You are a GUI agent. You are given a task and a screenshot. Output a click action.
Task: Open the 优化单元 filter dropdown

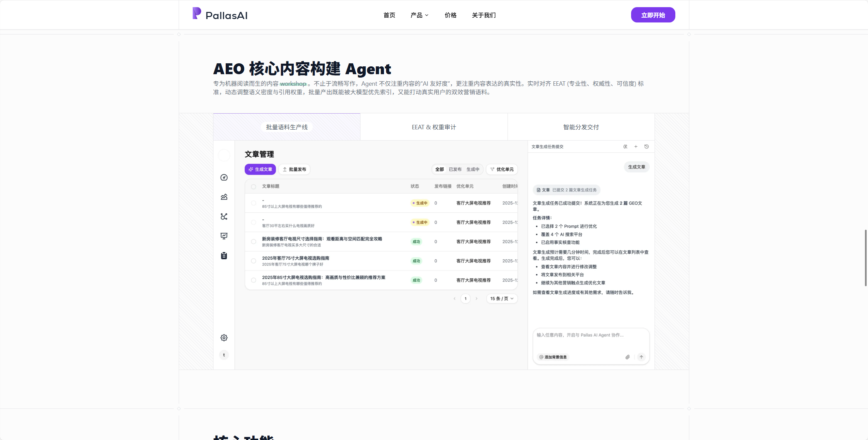(502, 169)
